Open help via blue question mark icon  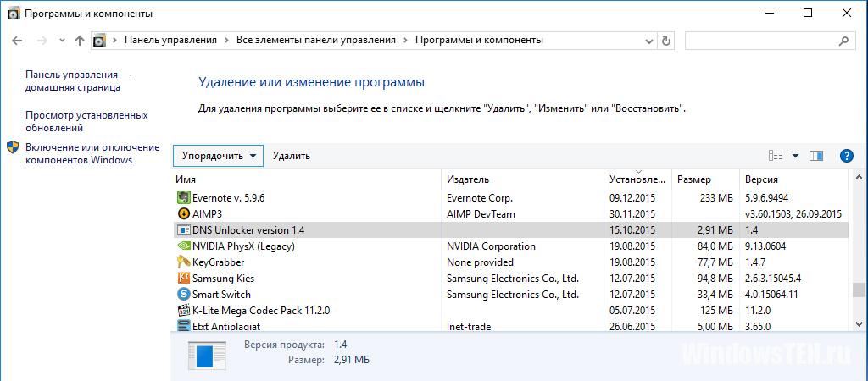847,156
